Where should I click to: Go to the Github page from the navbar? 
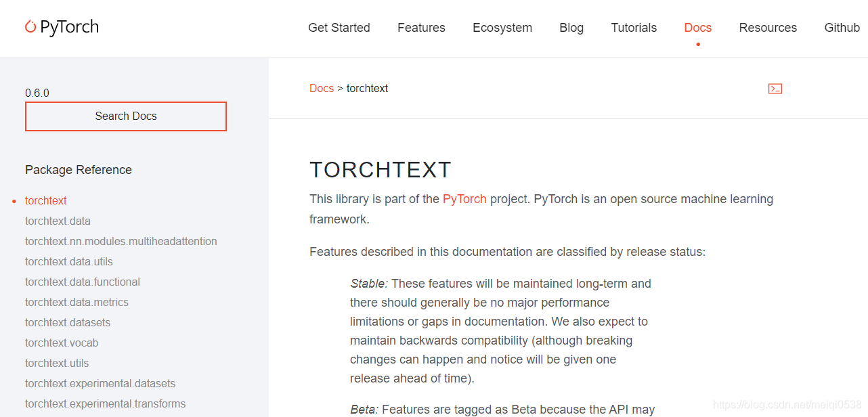842,27
